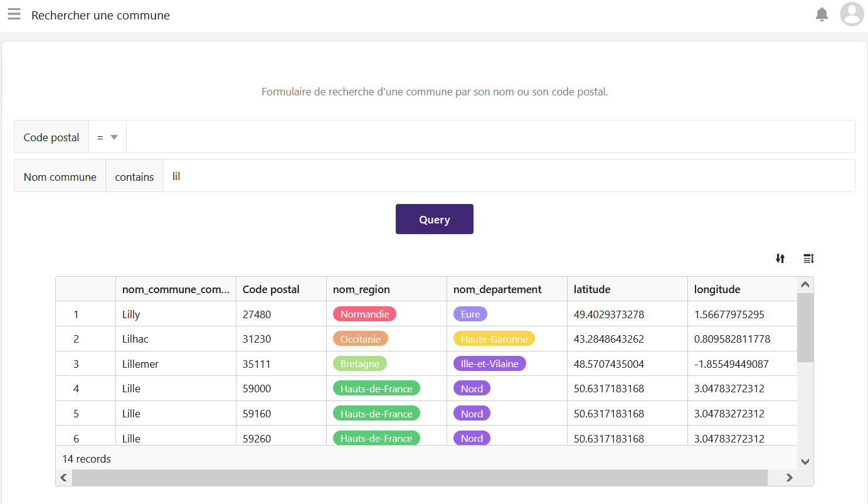Click the right arrow of horizontal scrollbar
Image resolution: width=868 pixels, height=504 pixels.
pyautogui.click(x=790, y=478)
